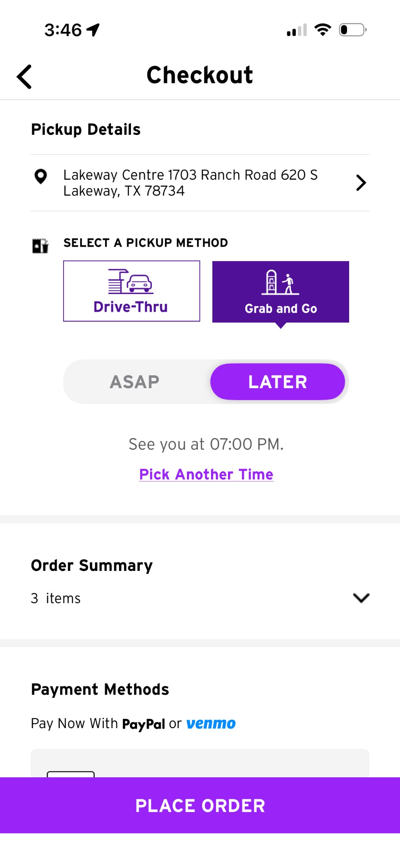Viewport: 400px width, 868px height.
Task: Open pickup location via right chevron
Action: [x=361, y=183]
